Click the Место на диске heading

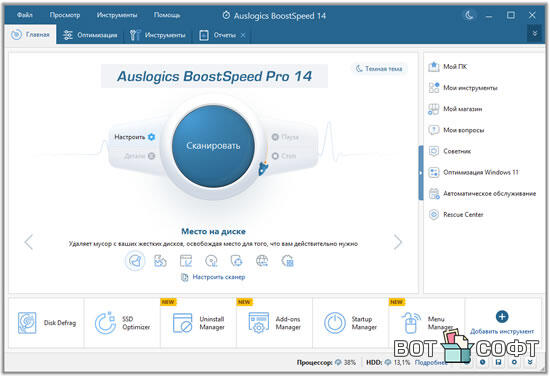(213, 231)
